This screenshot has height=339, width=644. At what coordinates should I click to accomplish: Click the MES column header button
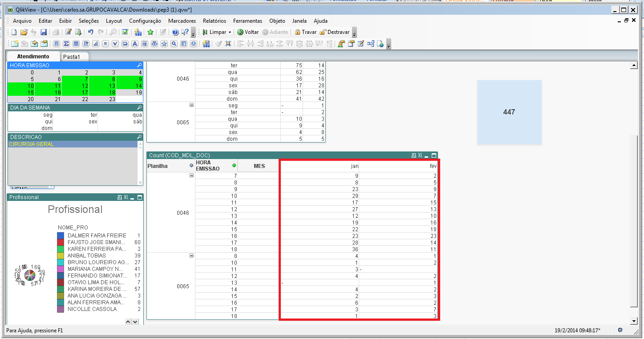[x=259, y=166]
